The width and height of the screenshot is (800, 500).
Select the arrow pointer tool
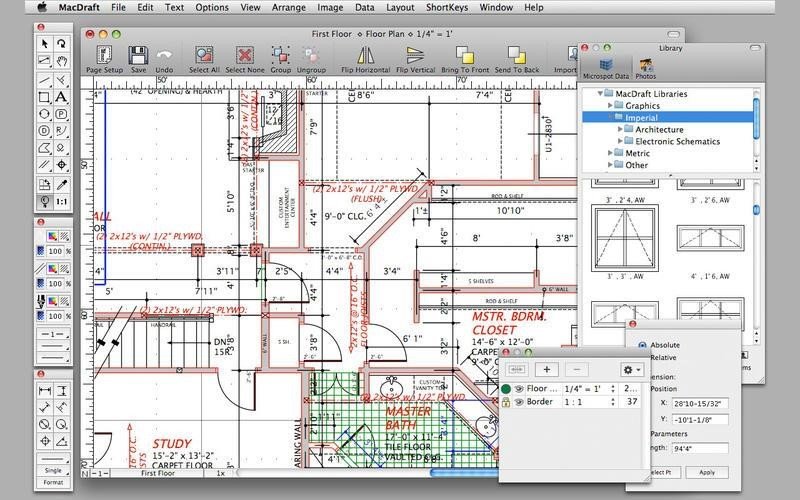(x=45, y=44)
